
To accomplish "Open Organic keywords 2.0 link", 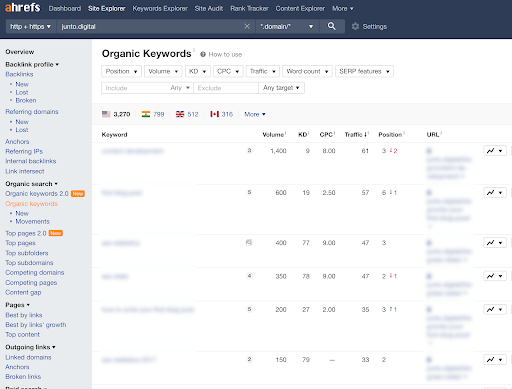I will tap(37, 194).
